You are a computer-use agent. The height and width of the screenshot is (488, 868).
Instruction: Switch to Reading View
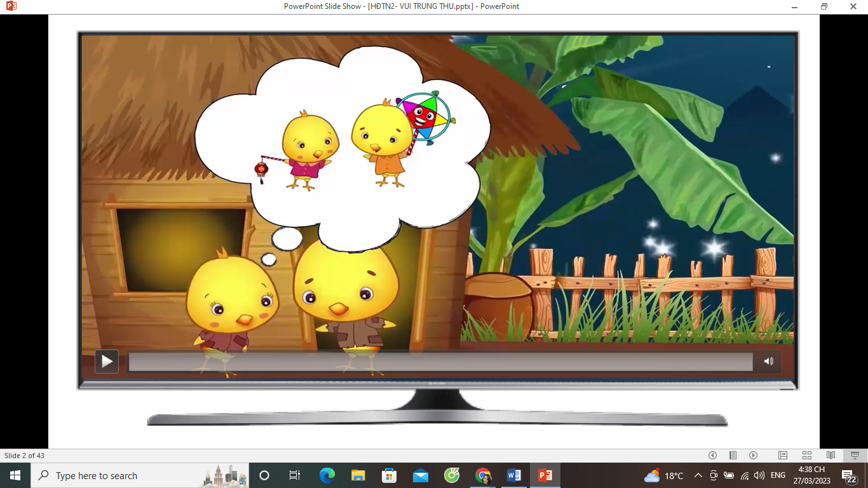pos(831,456)
